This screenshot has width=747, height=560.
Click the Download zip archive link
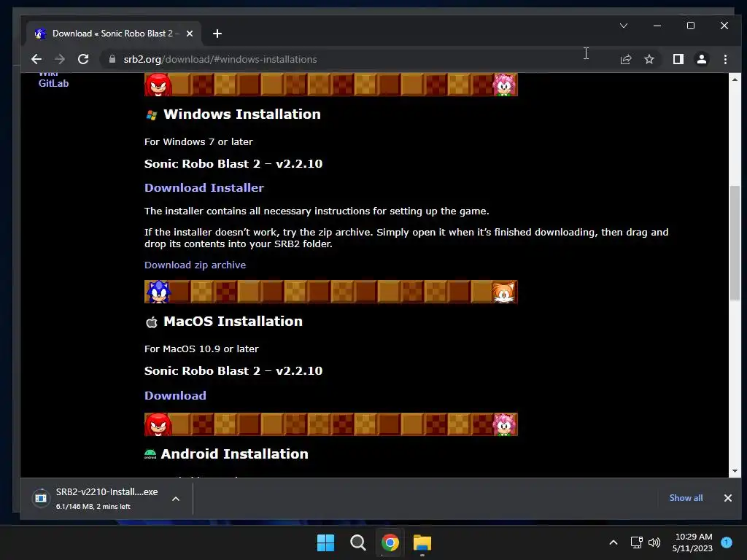[195, 265]
